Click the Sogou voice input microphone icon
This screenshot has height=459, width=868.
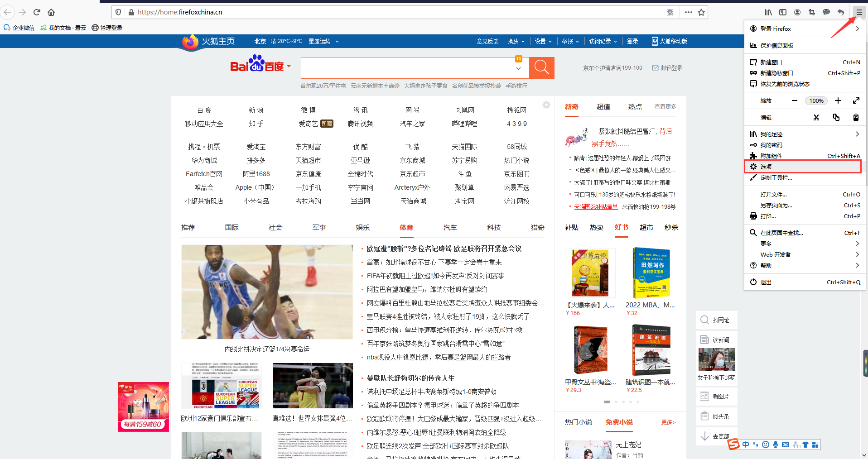[x=776, y=445]
